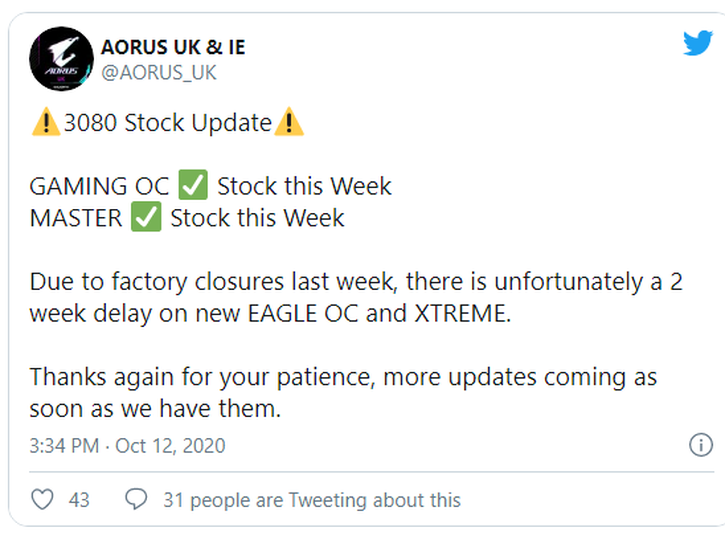Click the @AORUS_UK handle
The image size is (725, 548).
pyautogui.click(x=158, y=73)
